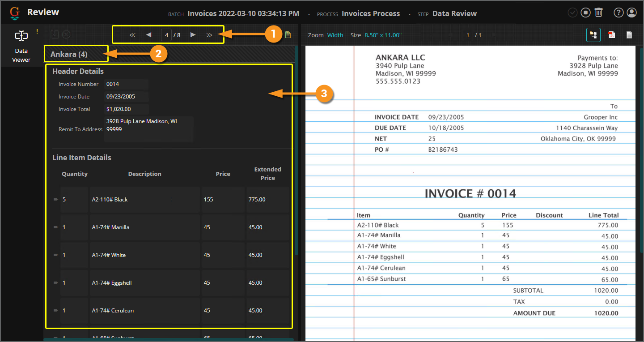Open the help question mark icon
Screen dimensions: 644x342
coord(619,13)
